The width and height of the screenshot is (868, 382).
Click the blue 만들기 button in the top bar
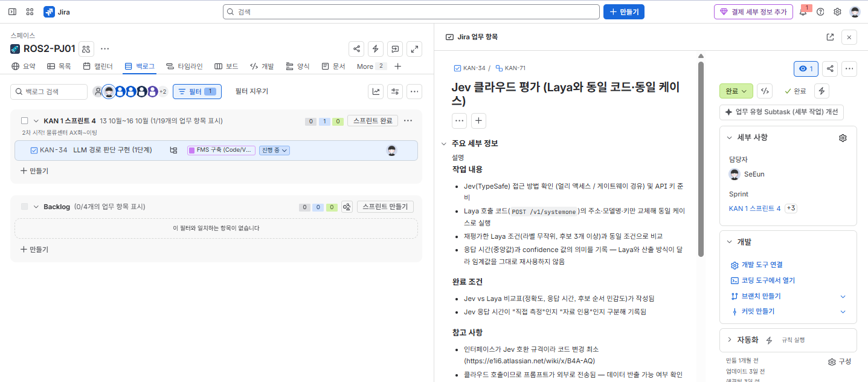pos(624,11)
